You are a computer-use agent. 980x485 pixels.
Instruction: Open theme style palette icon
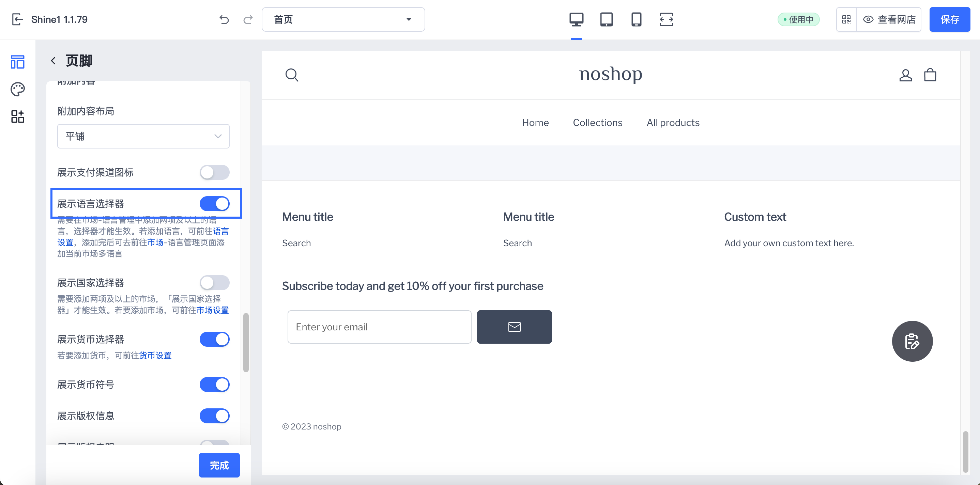[17, 89]
